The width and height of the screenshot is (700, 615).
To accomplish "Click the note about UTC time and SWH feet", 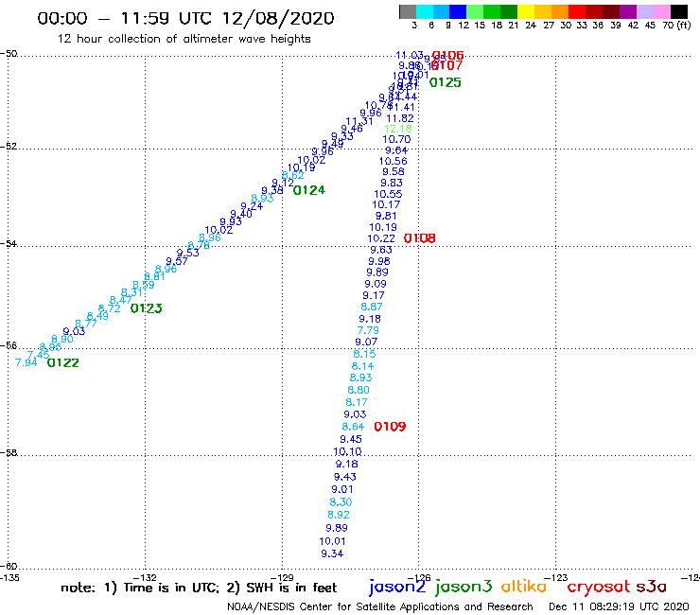I will click(x=199, y=588).
